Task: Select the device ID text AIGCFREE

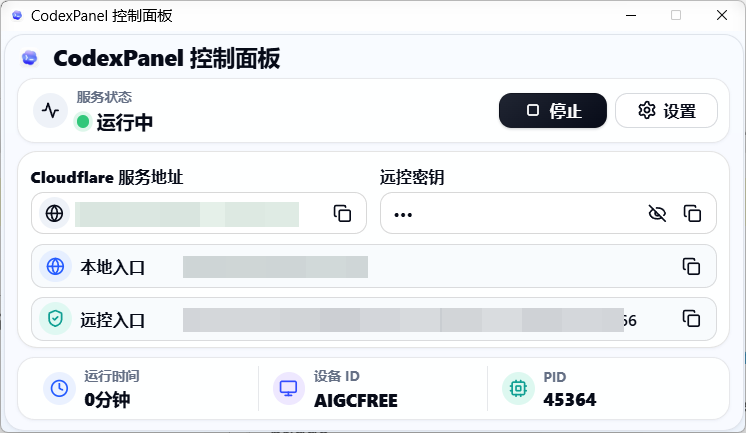Action: coord(356,401)
